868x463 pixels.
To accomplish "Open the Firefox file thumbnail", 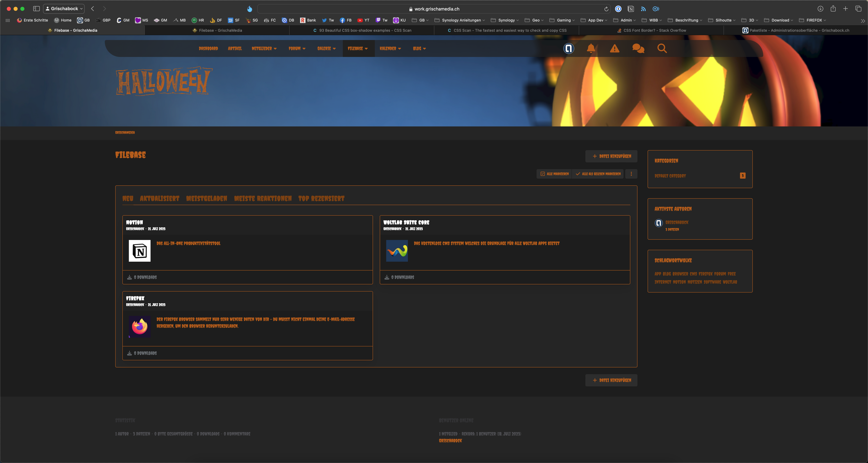I will (x=140, y=327).
